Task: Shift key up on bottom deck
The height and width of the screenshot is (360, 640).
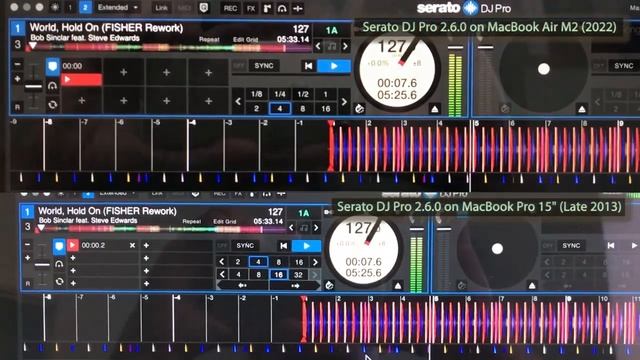Action: click(x=316, y=228)
